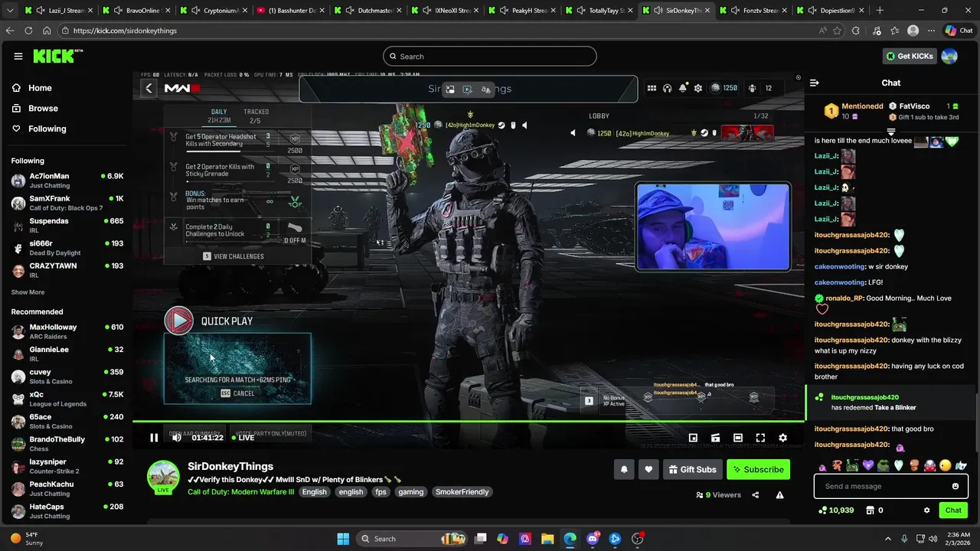Viewport: 980px width, 551px height.
Task: Toggle stream notifications bell
Action: point(624,469)
